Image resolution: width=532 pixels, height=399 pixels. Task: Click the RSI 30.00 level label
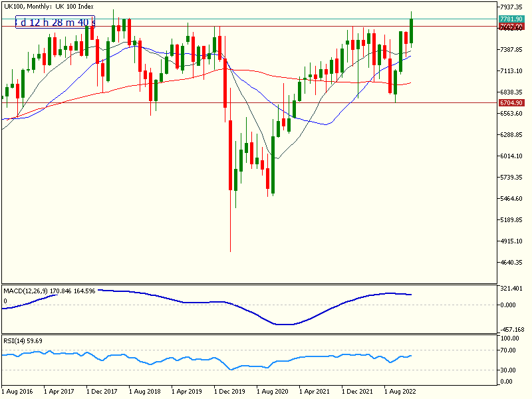(509, 370)
